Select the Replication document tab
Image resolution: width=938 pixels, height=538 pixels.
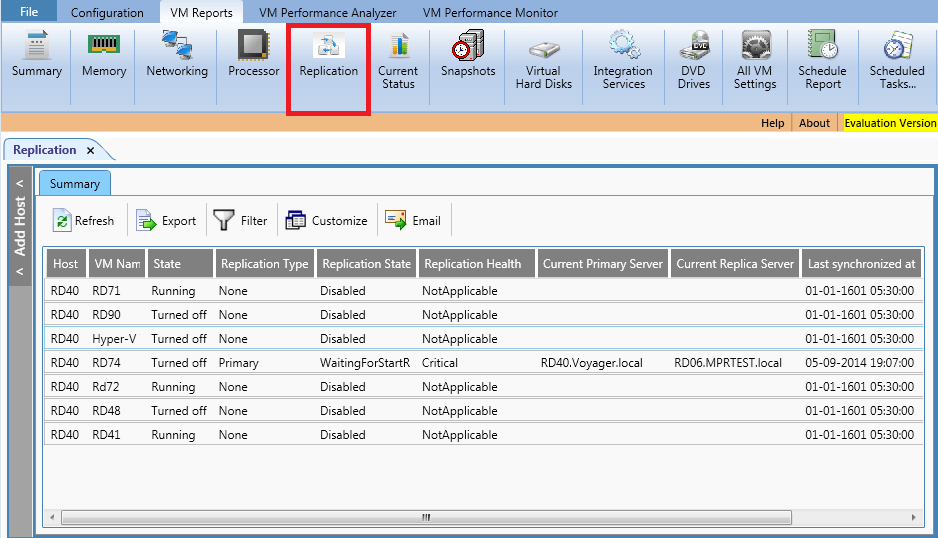tap(45, 150)
